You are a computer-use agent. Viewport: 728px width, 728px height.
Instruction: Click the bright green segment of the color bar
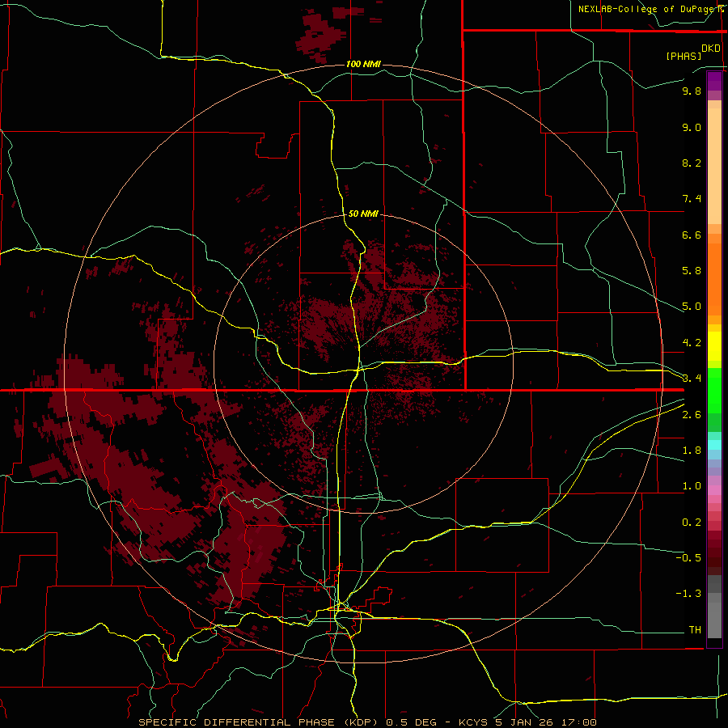coord(714,390)
